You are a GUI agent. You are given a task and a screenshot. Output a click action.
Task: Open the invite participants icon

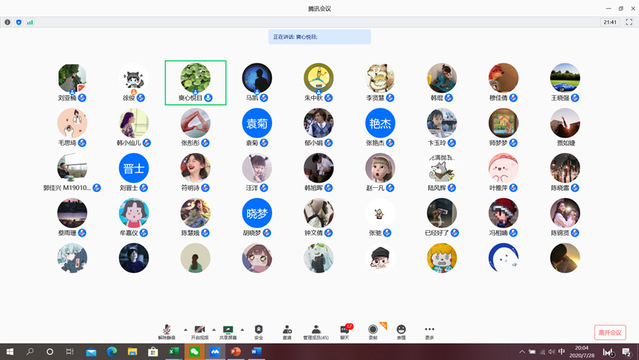pyautogui.click(x=287, y=332)
